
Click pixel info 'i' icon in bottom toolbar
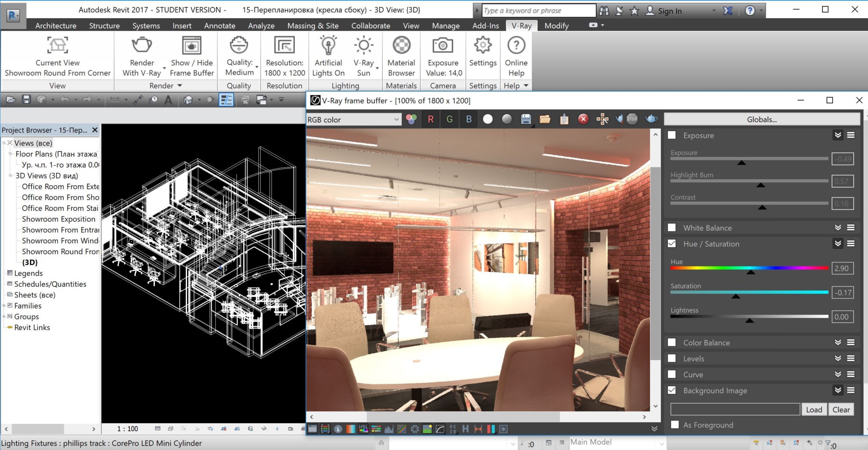pos(338,429)
